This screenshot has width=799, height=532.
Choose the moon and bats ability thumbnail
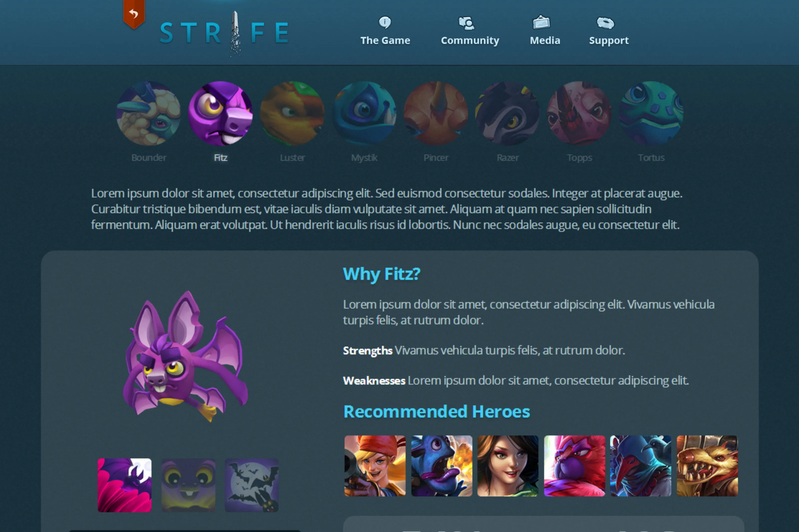tap(252, 485)
